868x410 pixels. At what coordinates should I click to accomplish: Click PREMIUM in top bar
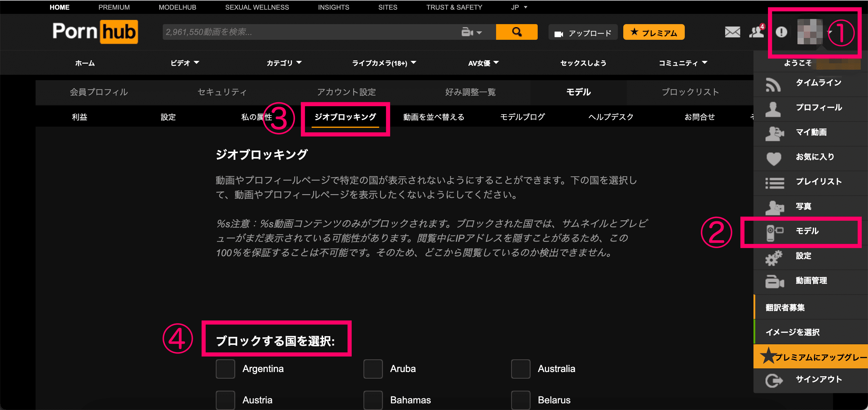(x=114, y=7)
